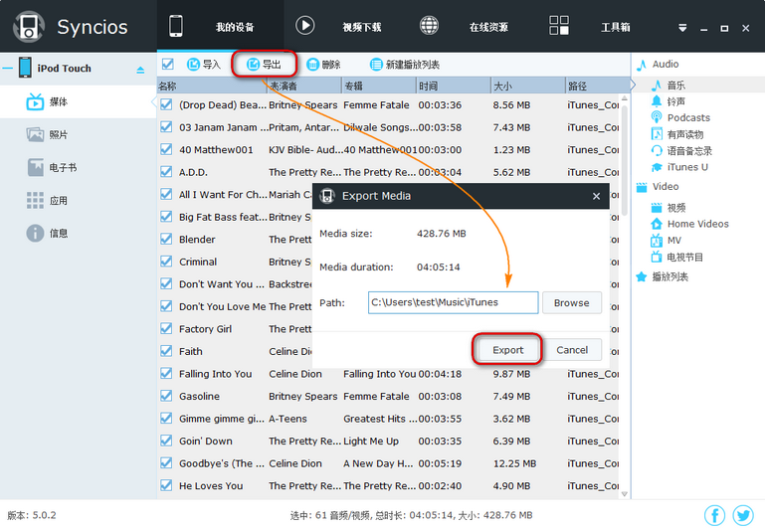The width and height of the screenshot is (765, 532).
Task: Click the scroll-down arrow of song list
Action: pos(625,494)
